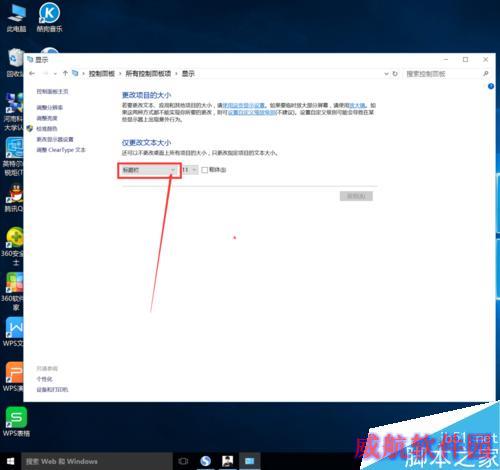The height and width of the screenshot is (470, 500).
Task: Click the back arrow in Display window
Action: pyautogui.click(x=32, y=73)
